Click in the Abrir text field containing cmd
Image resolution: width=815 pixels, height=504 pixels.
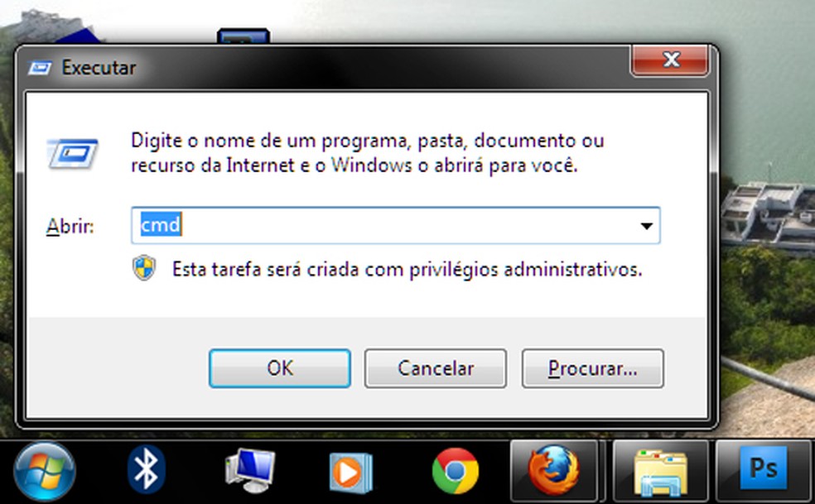[x=384, y=225]
